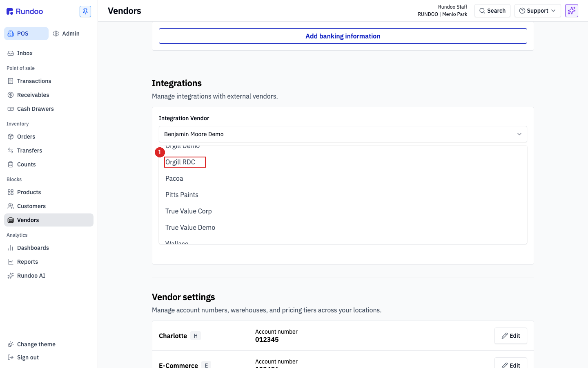Click the Search magnifier icon

[482, 11]
